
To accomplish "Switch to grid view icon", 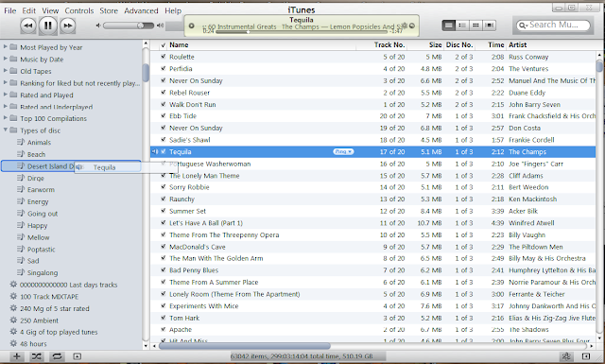I will pyautogui.click(x=475, y=26).
